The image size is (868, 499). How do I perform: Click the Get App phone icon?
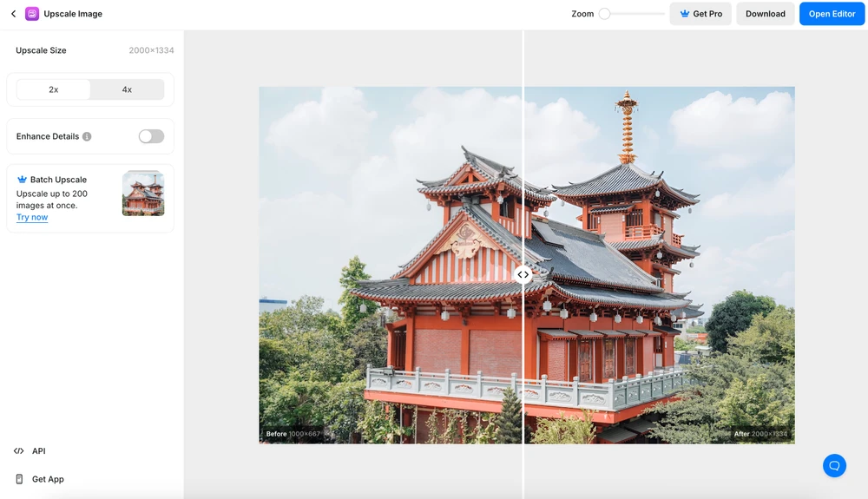click(x=19, y=479)
